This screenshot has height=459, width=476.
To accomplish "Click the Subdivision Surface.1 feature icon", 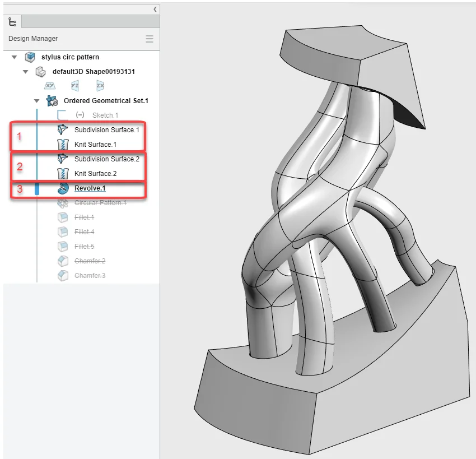I will coord(63,130).
